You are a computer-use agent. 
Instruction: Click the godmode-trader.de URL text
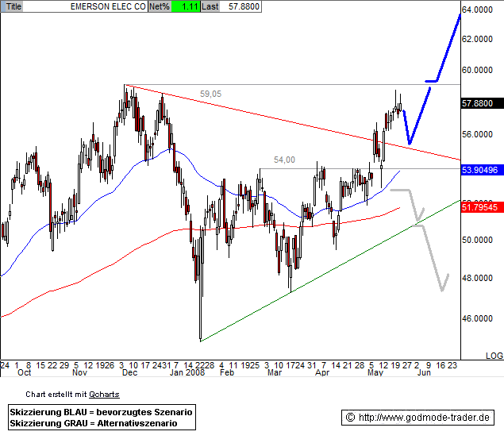coord(424,418)
